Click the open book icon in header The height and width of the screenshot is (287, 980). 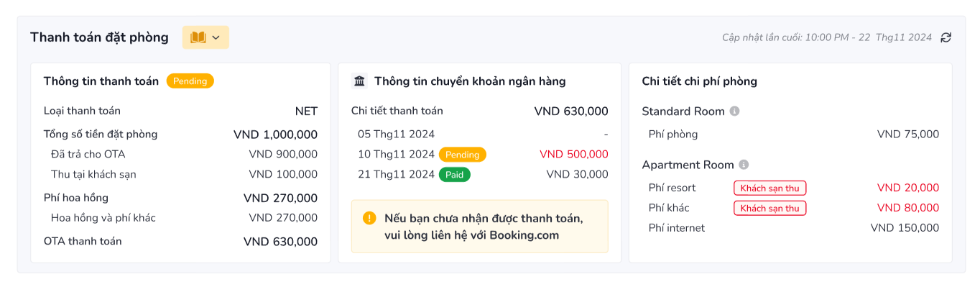[x=198, y=37]
